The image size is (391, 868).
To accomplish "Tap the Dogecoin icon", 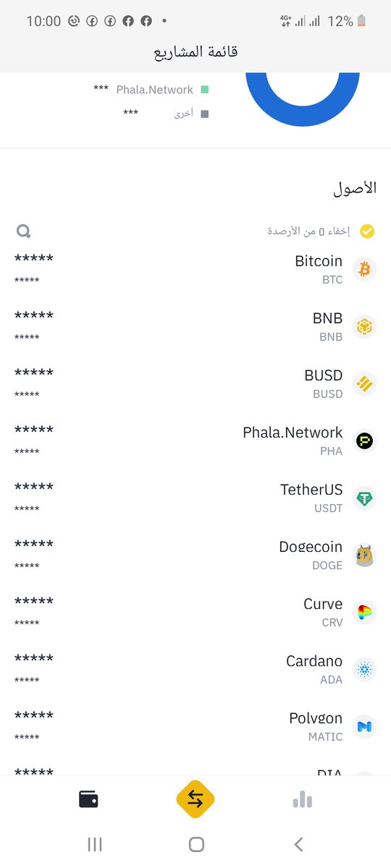I will [364, 556].
